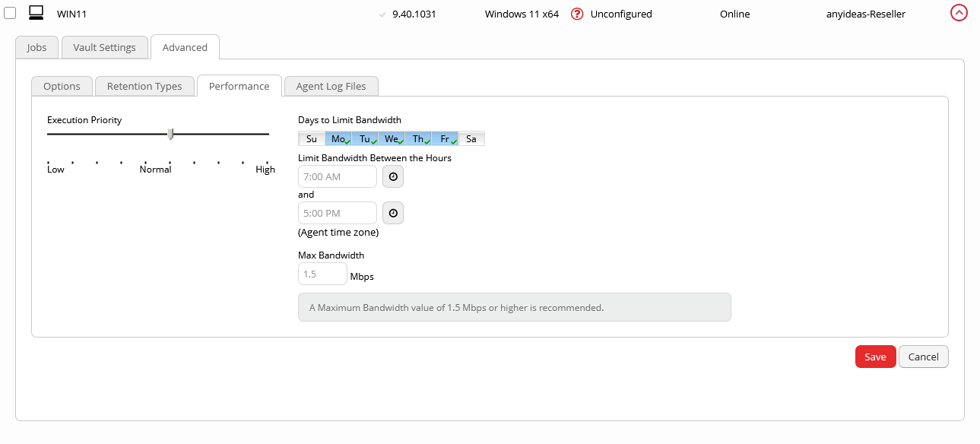This screenshot has height=444, width=980.
Task: Click the Max Bandwidth input field
Action: click(x=322, y=274)
